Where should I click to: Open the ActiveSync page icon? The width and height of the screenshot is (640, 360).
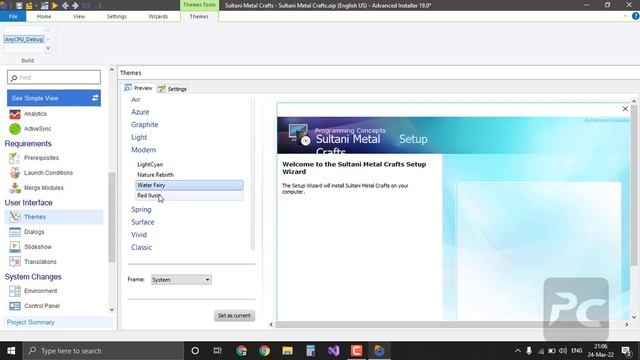pos(15,129)
